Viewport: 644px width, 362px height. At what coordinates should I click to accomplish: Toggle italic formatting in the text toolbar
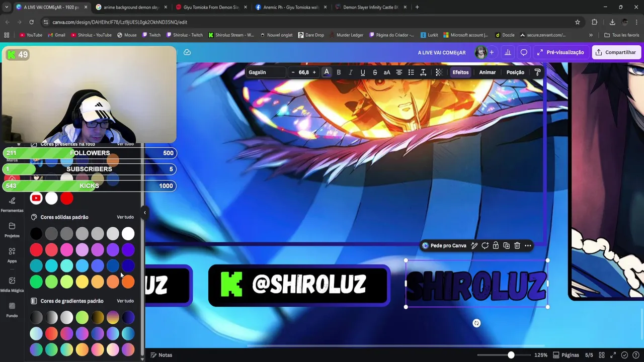(x=351, y=72)
